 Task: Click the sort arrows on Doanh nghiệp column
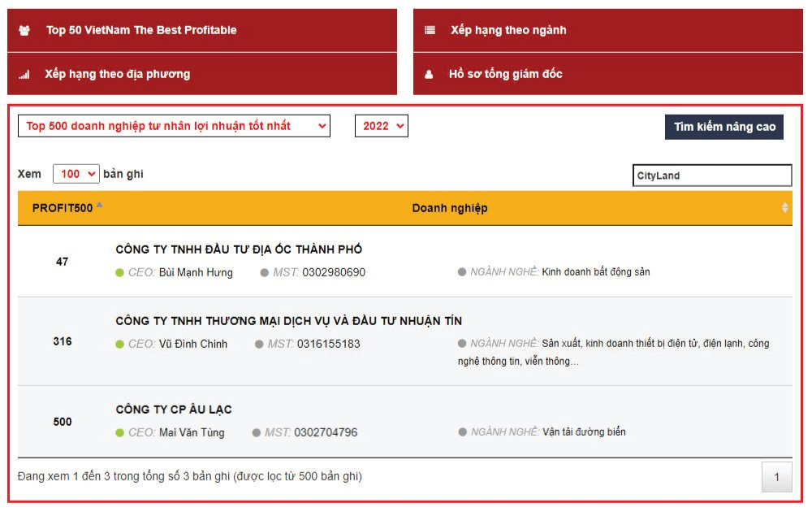(x=784, y=208)
